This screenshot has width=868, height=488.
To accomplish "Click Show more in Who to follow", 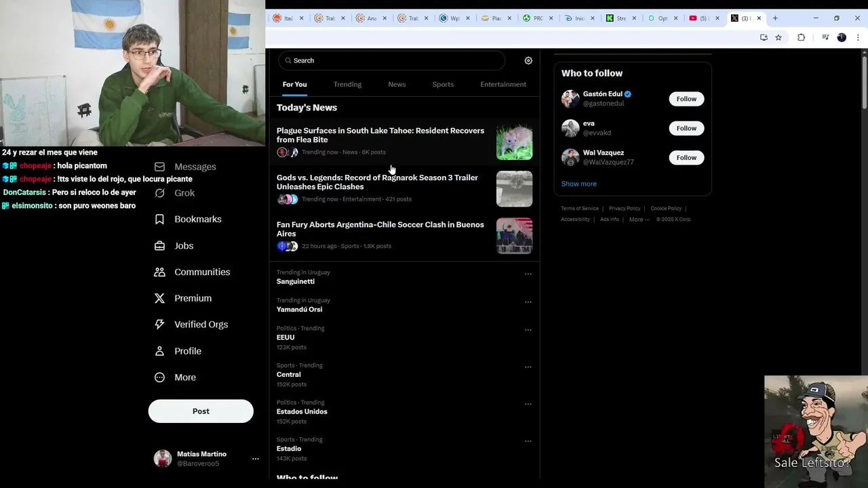I will [x=578, y=184].
